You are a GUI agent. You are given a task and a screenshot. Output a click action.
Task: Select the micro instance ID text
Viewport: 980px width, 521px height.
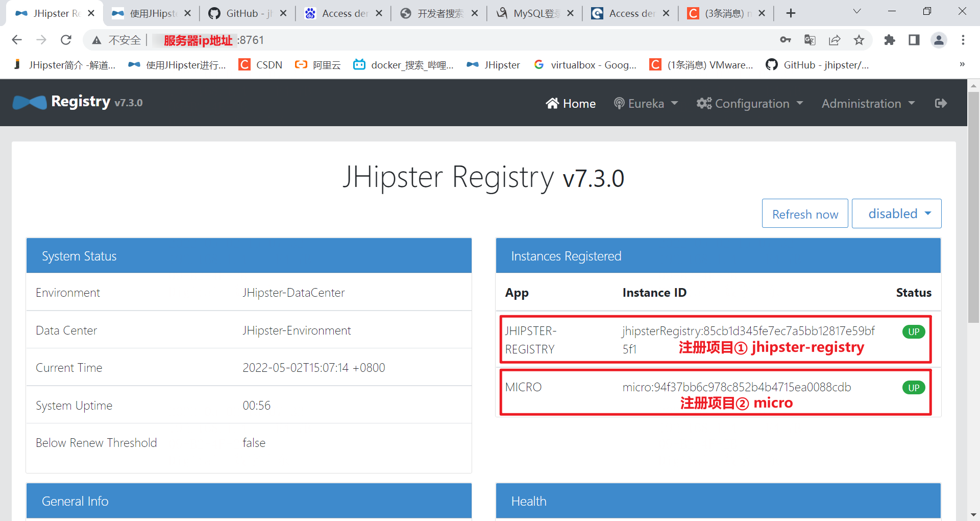[737, 387]
